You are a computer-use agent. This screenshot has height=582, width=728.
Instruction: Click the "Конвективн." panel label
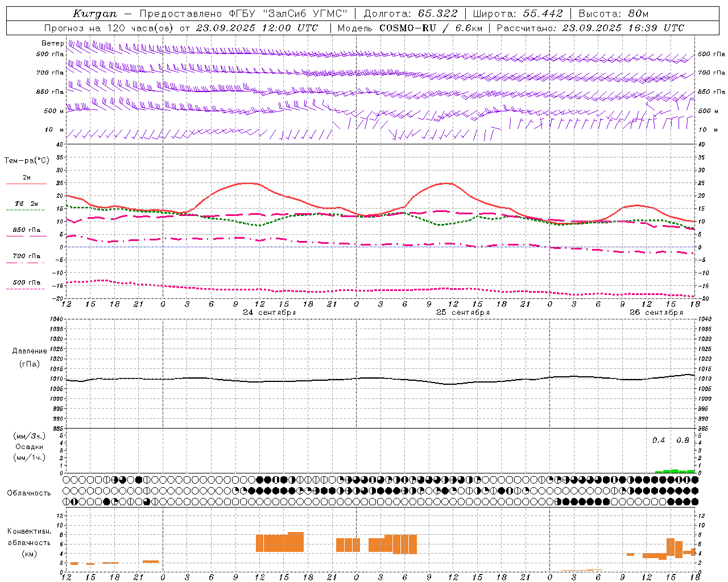coord(30,531)
